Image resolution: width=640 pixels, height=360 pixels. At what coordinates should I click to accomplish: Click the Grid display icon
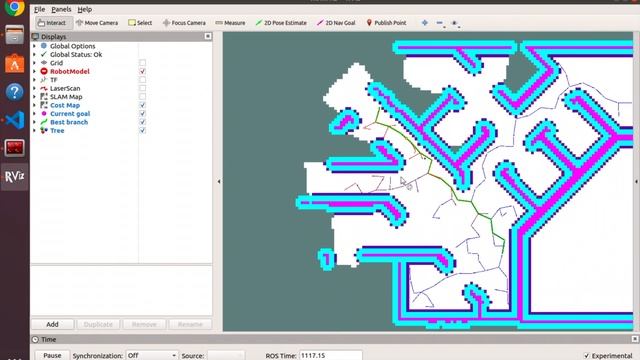pos(44,63)
